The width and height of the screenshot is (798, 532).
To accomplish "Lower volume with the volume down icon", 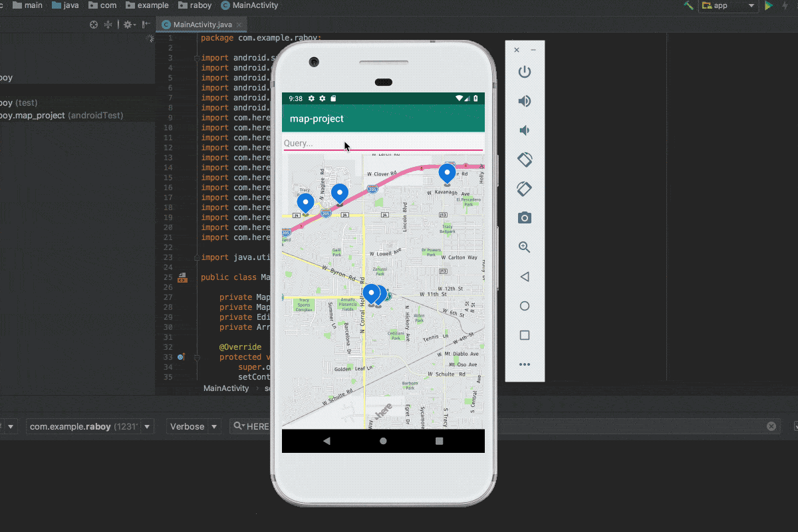I will click(525, 130).
